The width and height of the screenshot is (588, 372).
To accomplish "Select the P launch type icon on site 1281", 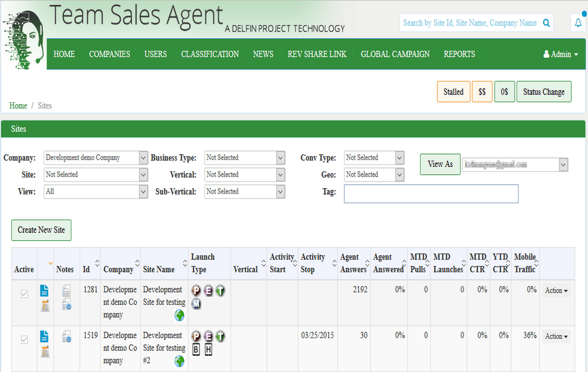I will pos(196,290).
